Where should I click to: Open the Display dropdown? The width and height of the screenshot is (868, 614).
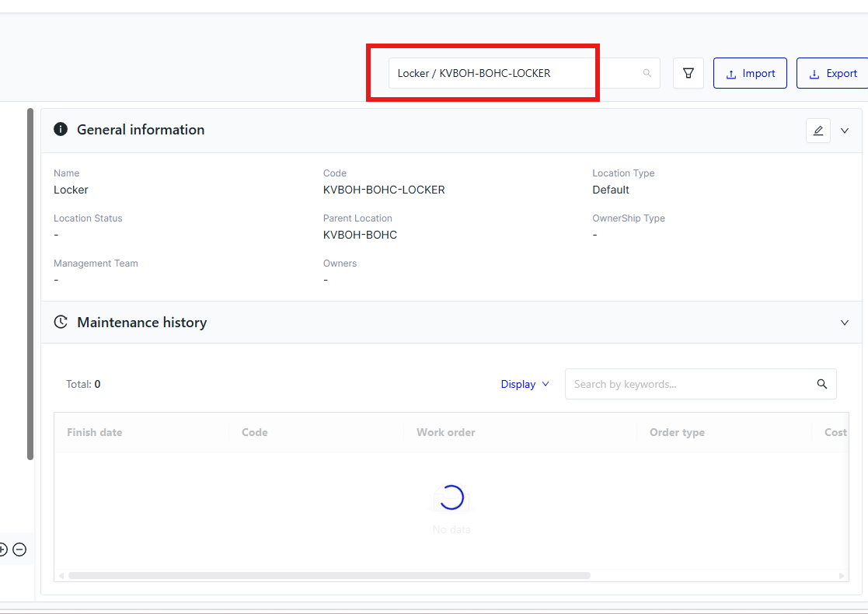525,384
